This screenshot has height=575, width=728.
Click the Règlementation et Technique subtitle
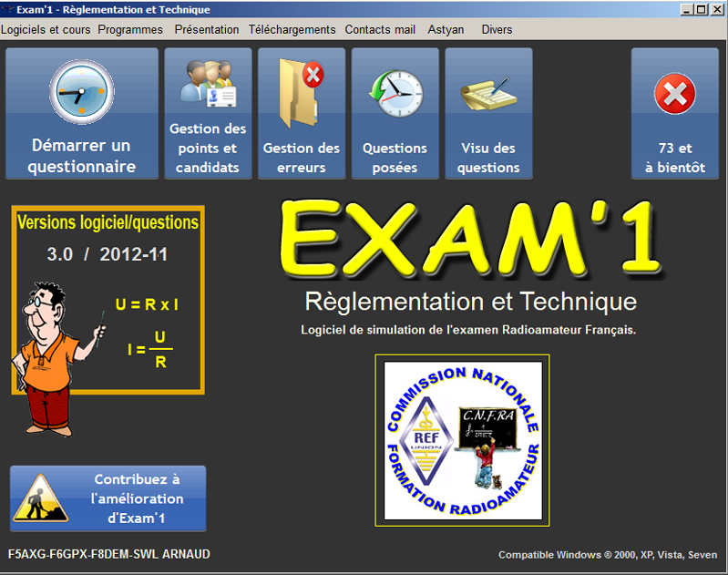[x=471, y=302]
